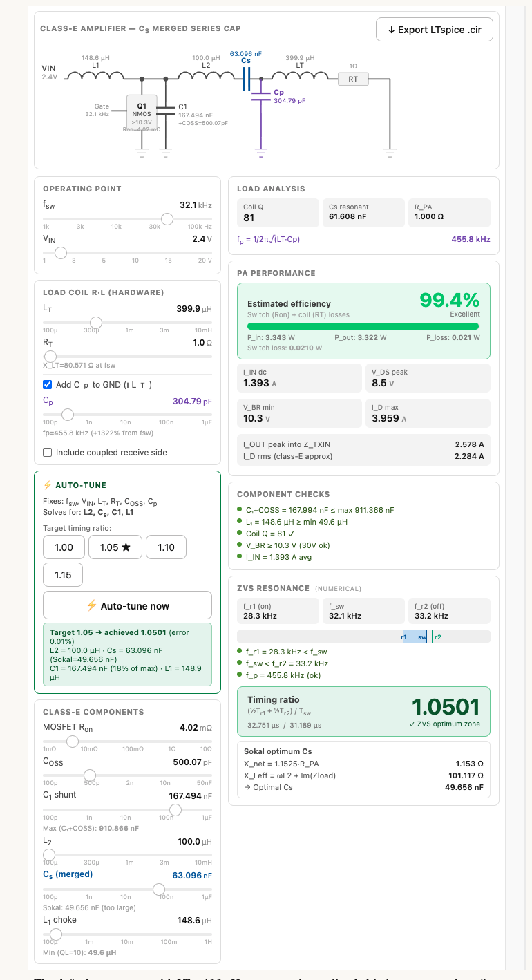Click the VIN voltage slider handle
This screenshot has width=532, height=980.
[x=61, y=253]
